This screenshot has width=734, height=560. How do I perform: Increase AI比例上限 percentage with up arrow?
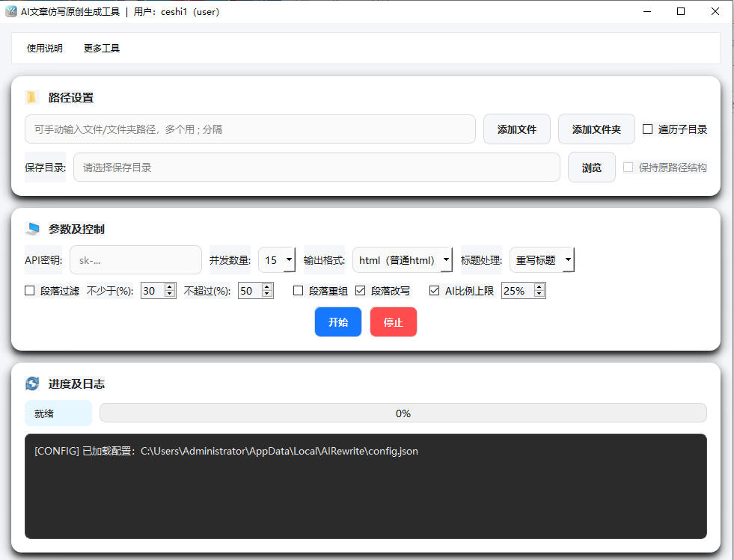pos(539,287)
